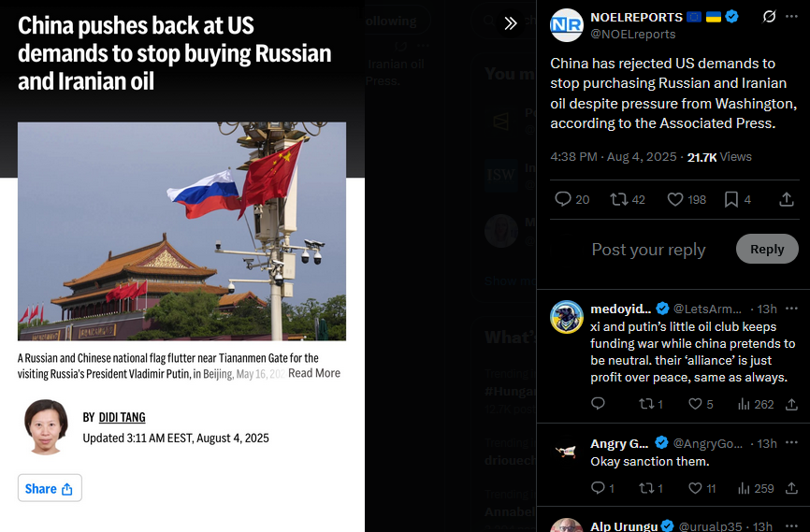This screenshot has width=810, height=532.
Task: Click the gray Reply button
Action: [x=767, y=249]
